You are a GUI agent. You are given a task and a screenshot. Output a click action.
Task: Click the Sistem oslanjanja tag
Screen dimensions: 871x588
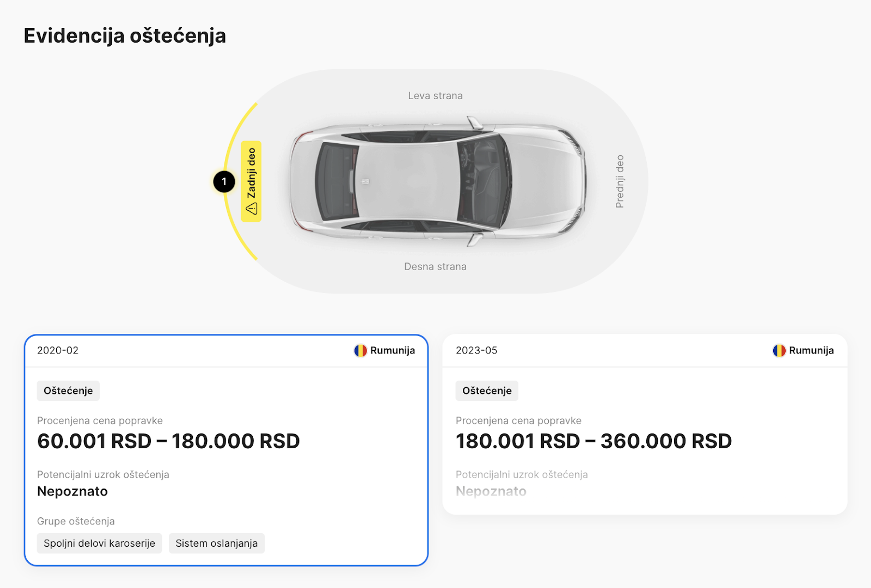pos(216,543)
